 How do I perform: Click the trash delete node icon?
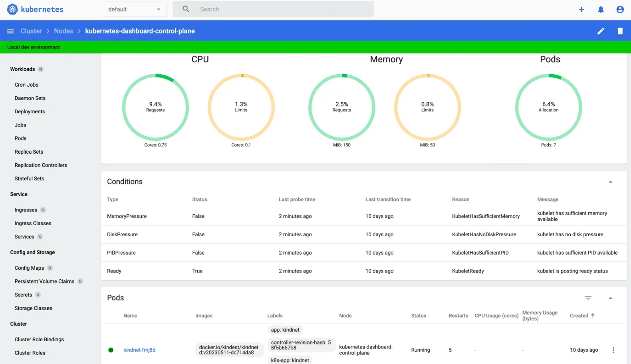(x=620, y=31)
